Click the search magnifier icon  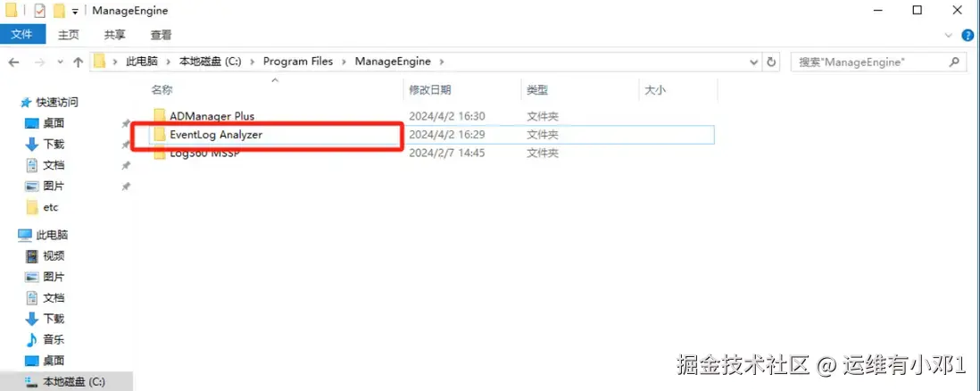point(954,62)
